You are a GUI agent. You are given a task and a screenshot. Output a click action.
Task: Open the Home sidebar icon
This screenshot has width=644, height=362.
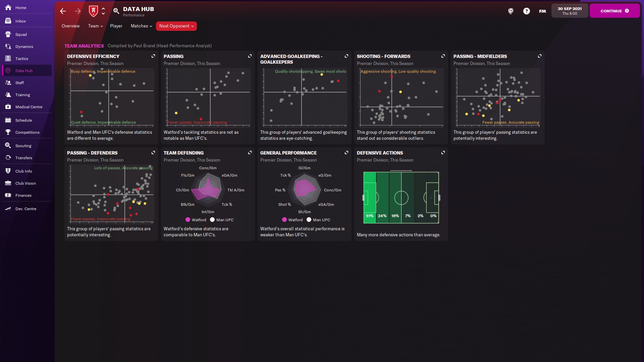[x=8, y=7]
